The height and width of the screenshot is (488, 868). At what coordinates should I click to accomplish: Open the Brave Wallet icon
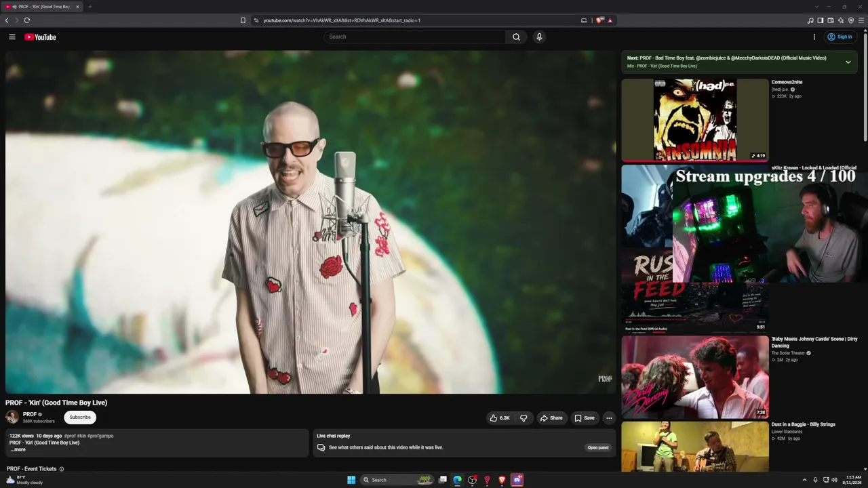click(831, 20)
